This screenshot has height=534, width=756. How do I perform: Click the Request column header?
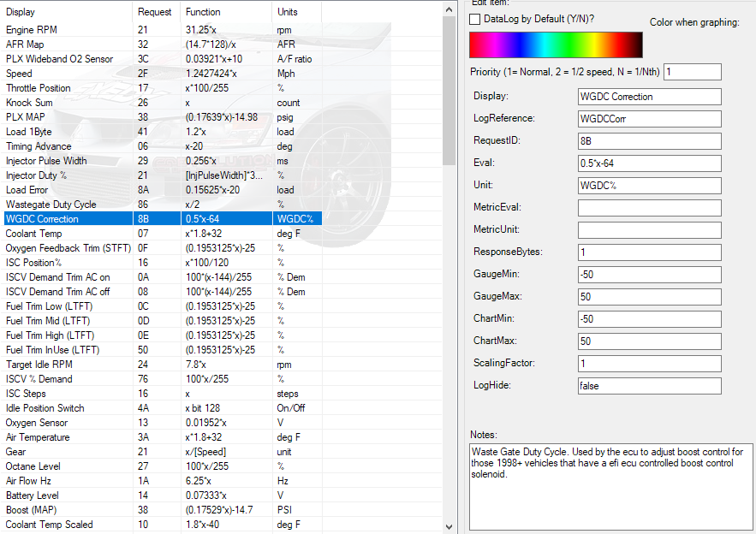pyautogui.click(x=155, y=12)
